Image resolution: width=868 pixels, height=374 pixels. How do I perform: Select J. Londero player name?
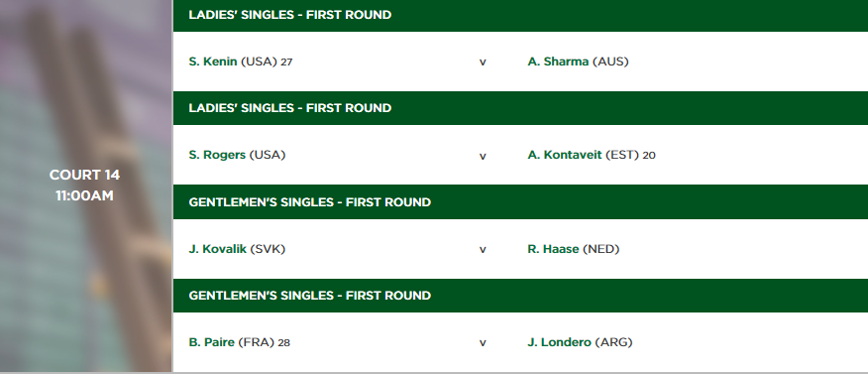pos(559,342)
